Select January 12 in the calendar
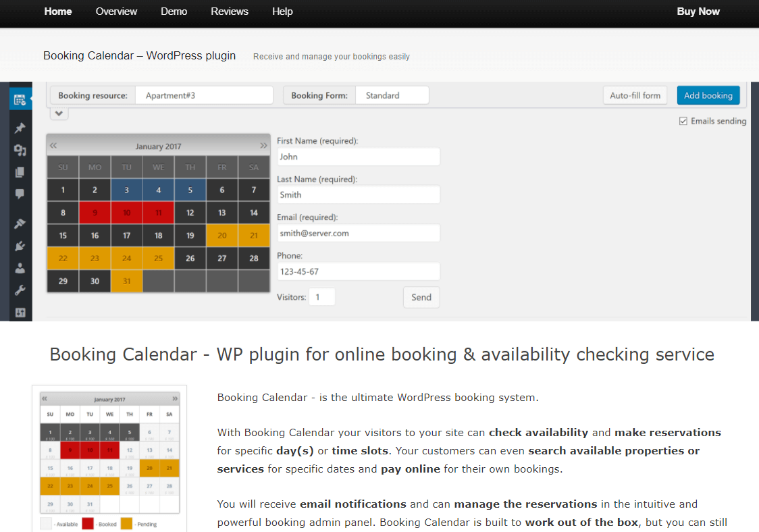759x532 pixels. [190, 213]
